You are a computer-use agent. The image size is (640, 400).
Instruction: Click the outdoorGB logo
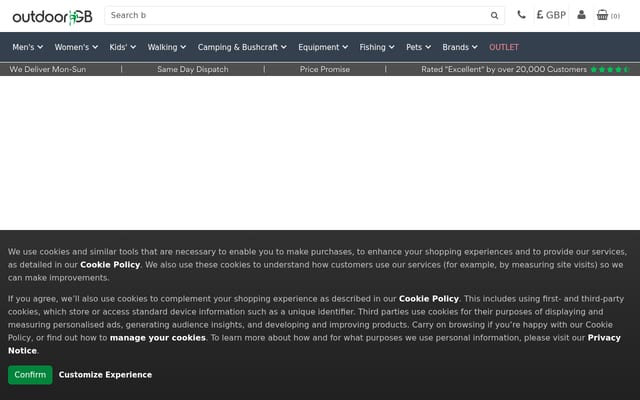click(x=52, y=17)
